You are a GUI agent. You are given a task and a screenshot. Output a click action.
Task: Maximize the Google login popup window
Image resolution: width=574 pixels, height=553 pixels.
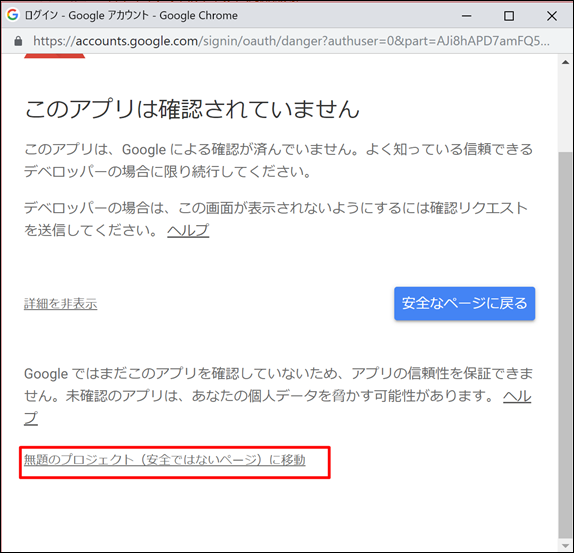509,16
